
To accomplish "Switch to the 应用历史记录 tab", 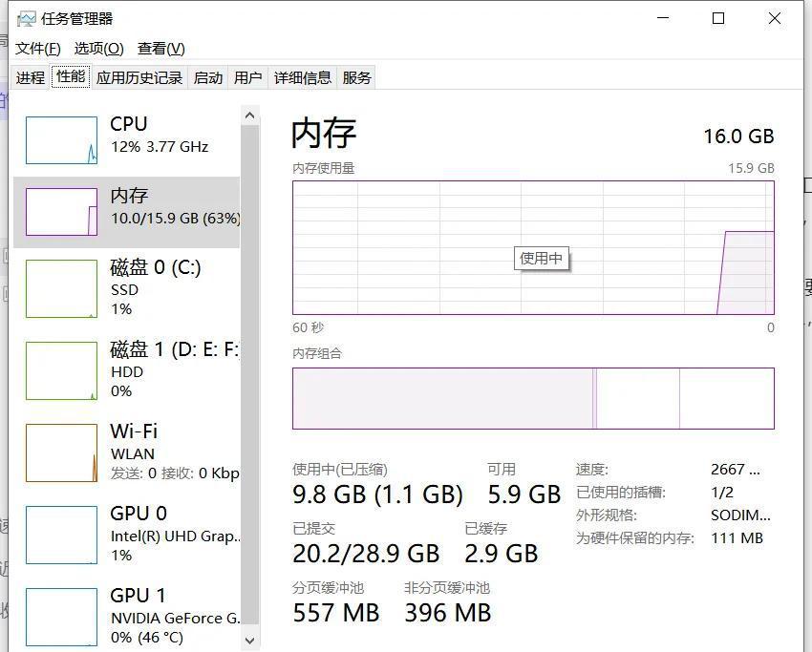I will 139,77.
